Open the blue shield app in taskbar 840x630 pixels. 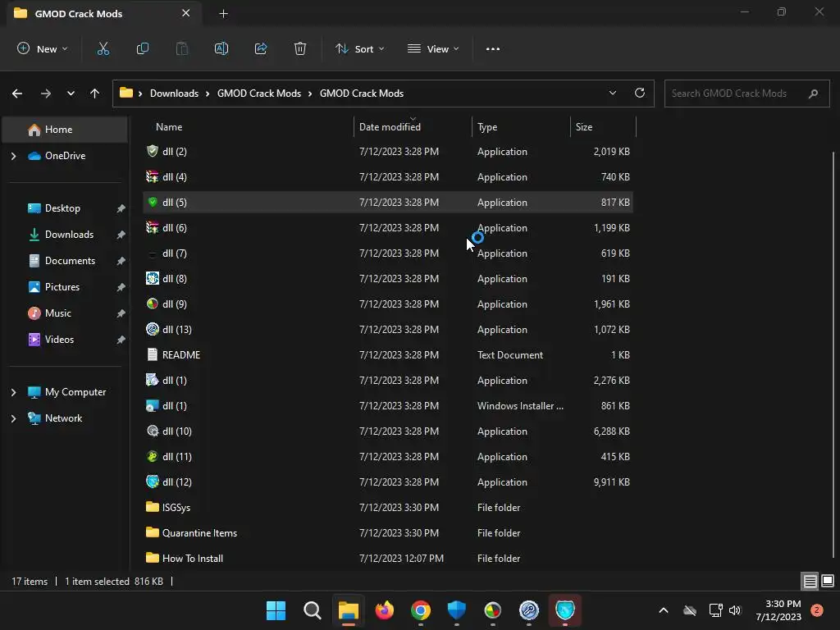[456, 610]
